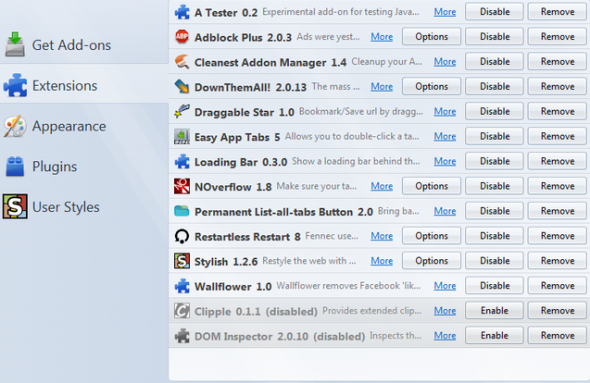This screenshot has height=383, width=590.
Task: Disable the Wallflower extension
Action: pyautogui.click(x=494, y=286)
